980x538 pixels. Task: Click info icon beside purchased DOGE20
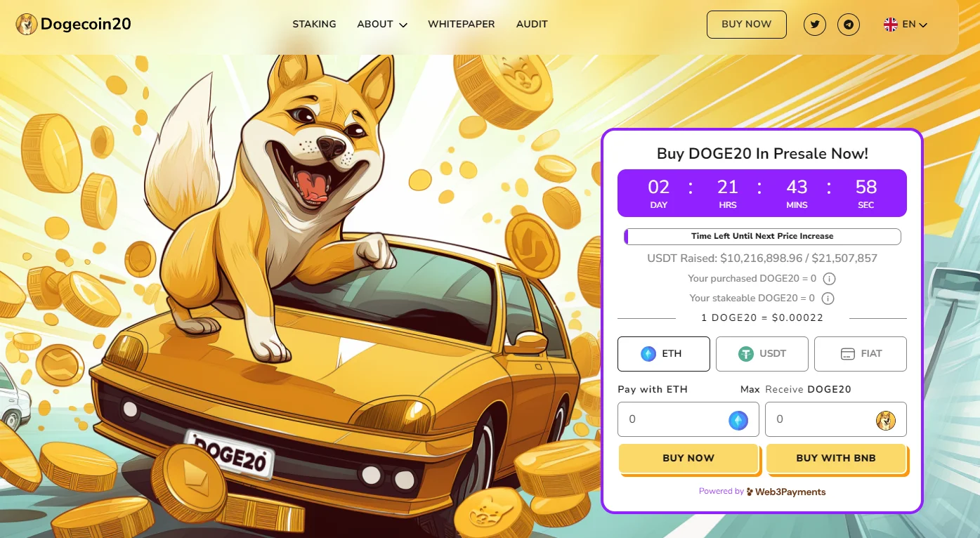(829, 279)
